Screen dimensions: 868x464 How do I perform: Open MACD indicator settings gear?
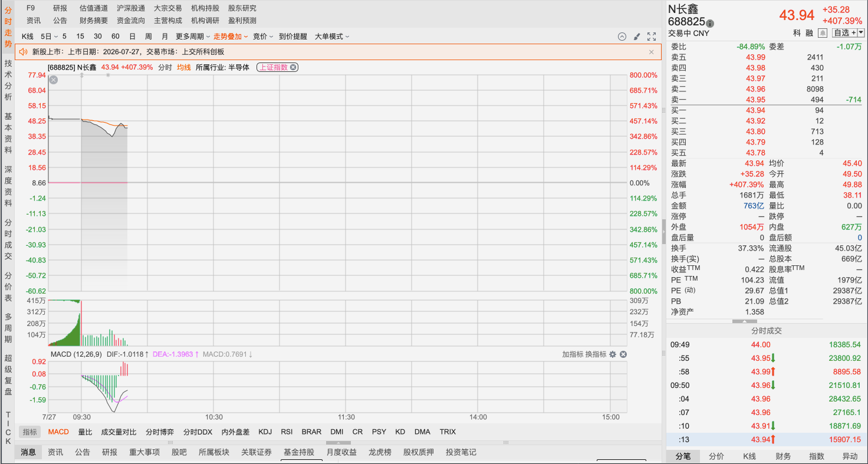click(613, 354)
